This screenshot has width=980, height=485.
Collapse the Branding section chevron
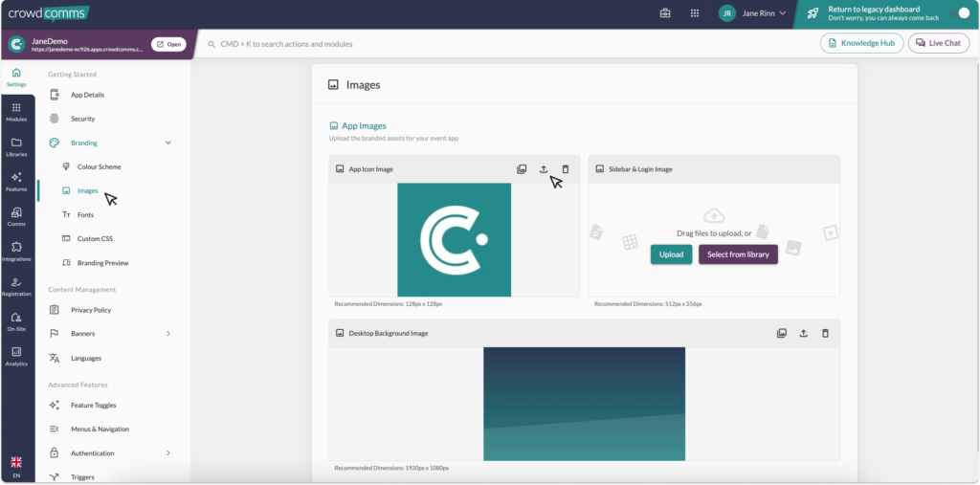pos(168,143)
